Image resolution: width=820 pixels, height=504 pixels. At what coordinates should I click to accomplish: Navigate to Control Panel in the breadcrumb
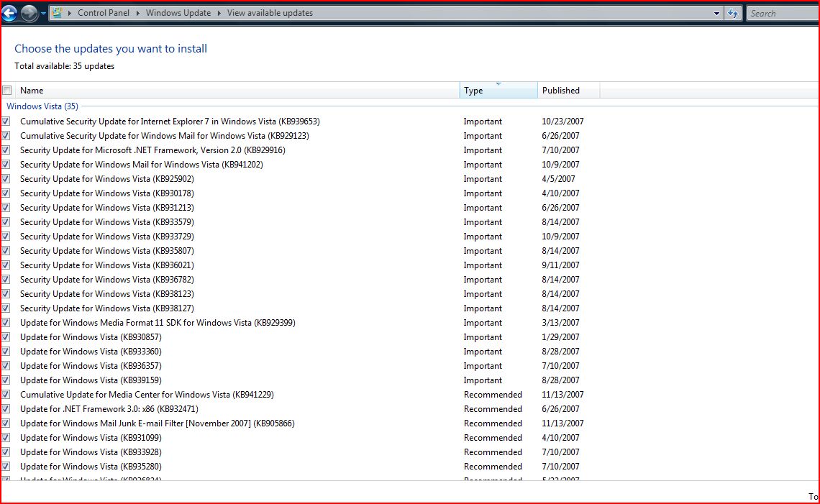tap(104, 13)
